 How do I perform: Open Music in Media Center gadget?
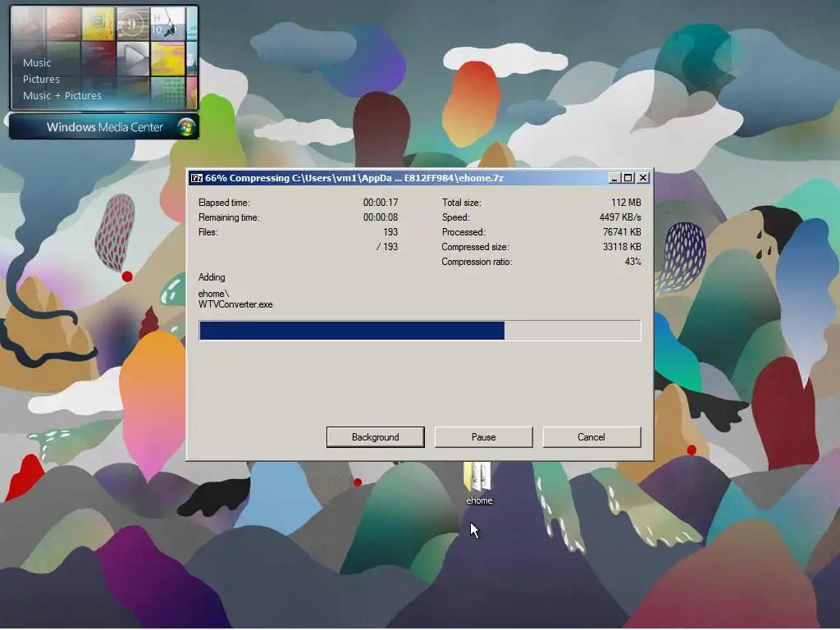pos(37,62)
